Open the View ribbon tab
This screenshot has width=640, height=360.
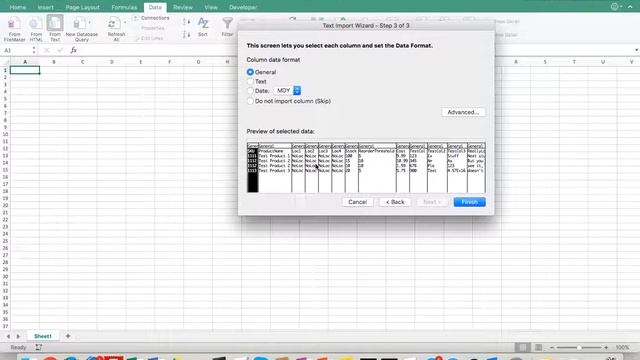click(x=211, y=7)
